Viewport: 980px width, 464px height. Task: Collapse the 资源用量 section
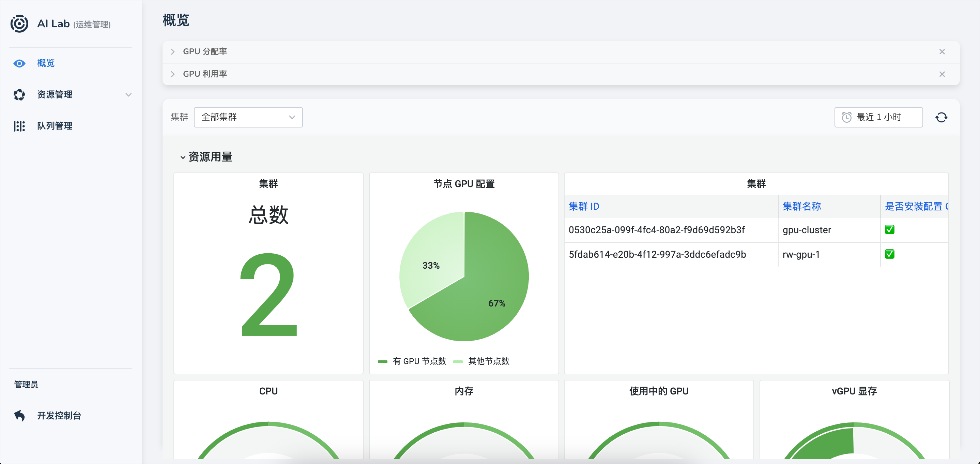click(183, 157)
